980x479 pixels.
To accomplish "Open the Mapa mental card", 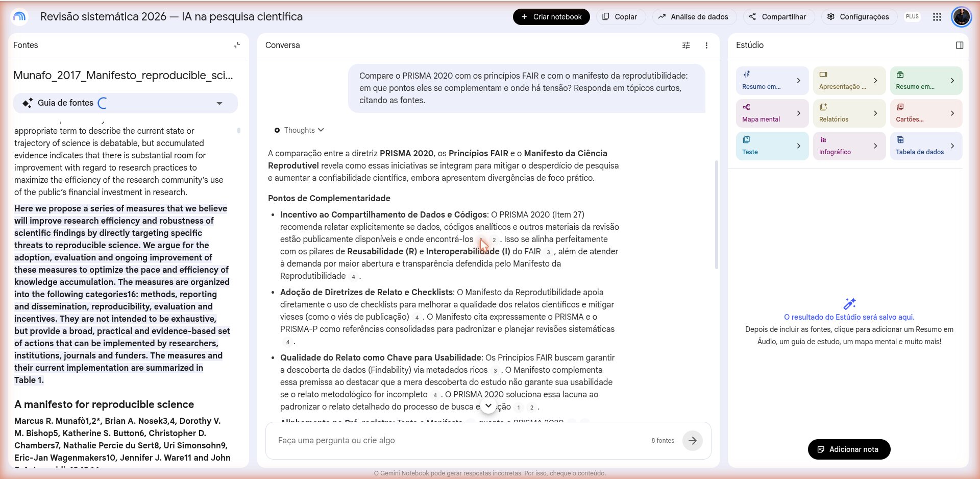I will (772, 113).
